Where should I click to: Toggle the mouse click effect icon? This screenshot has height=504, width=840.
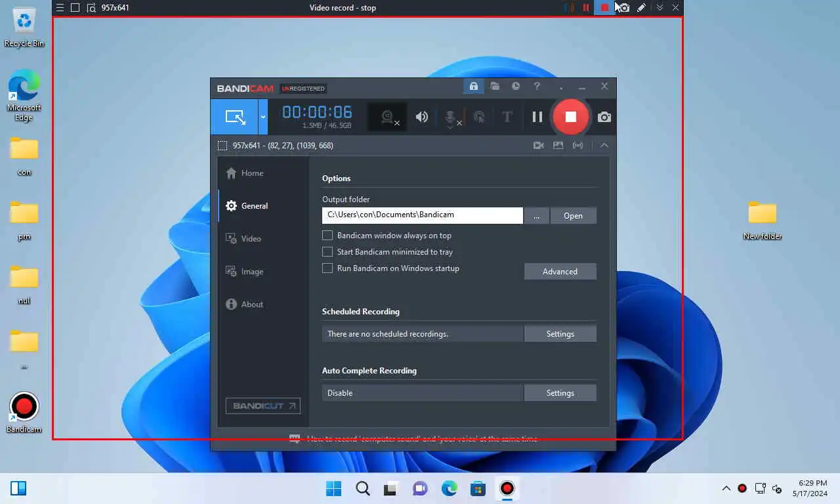coord(479,117)
